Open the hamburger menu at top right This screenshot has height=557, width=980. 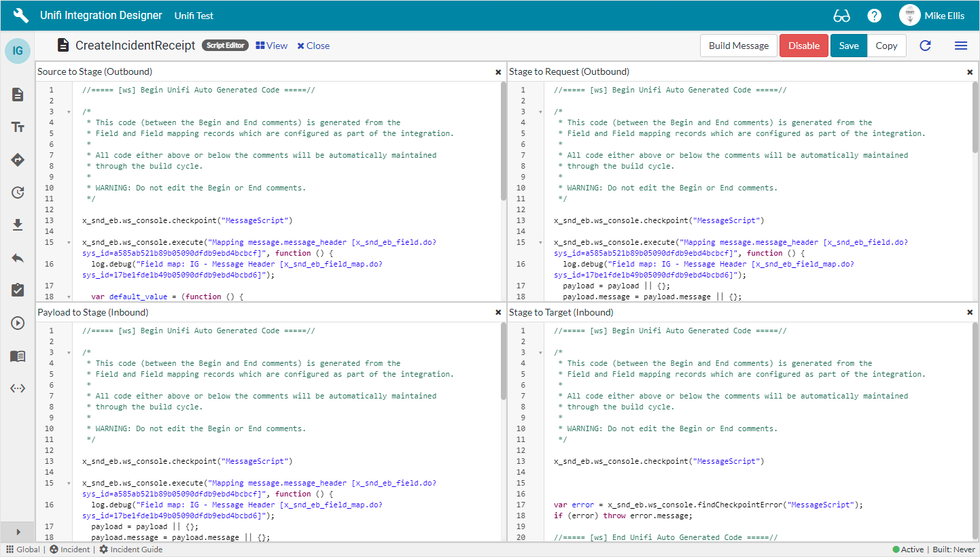coord(961,46)
